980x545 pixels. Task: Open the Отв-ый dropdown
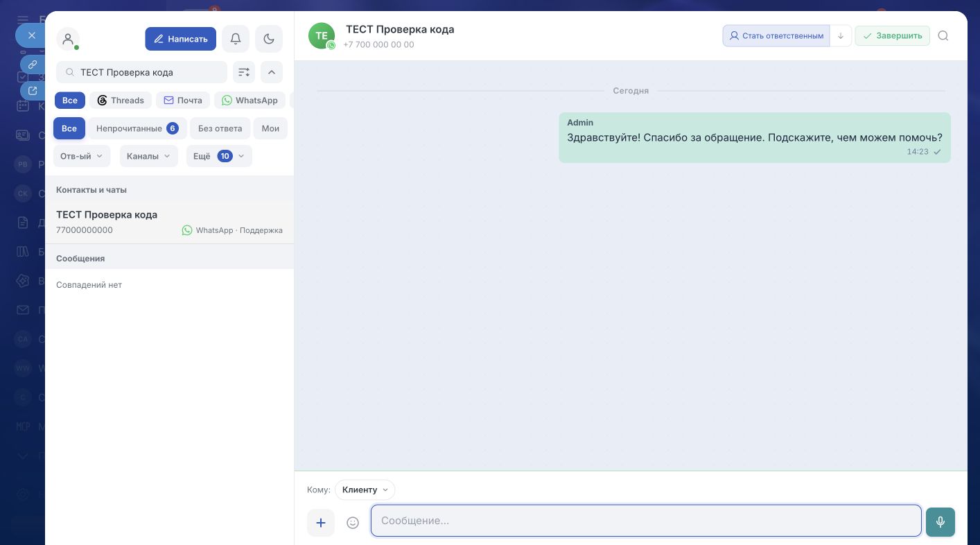click(82, 156)
